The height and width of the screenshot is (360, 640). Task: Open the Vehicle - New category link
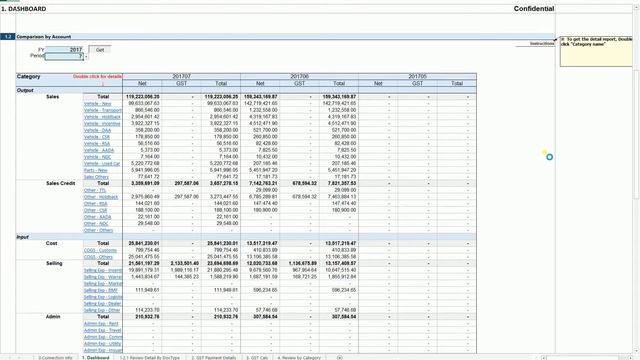click(x=98, y=104)
